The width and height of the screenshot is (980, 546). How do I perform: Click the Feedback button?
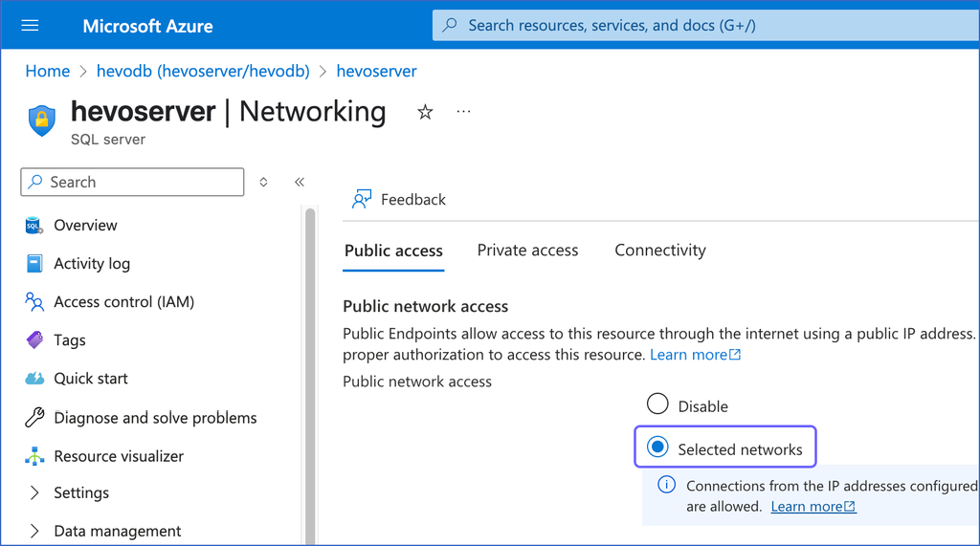[399, 199]
